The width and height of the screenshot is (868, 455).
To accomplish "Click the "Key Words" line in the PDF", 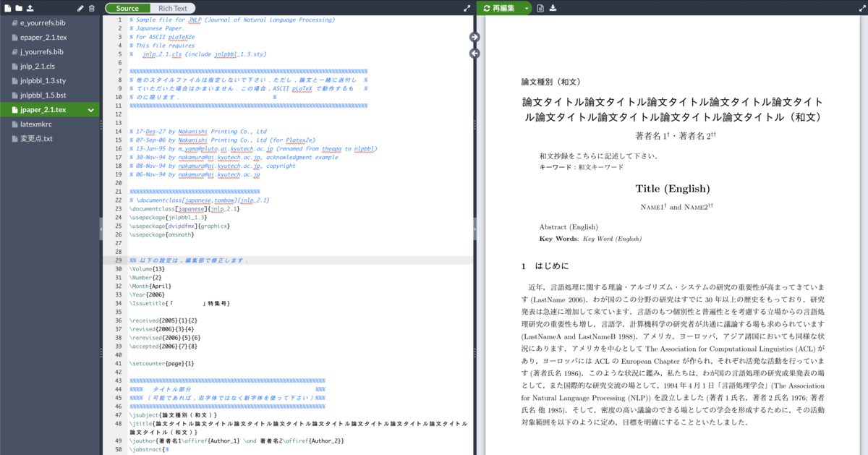I will [x=590, y=239].
